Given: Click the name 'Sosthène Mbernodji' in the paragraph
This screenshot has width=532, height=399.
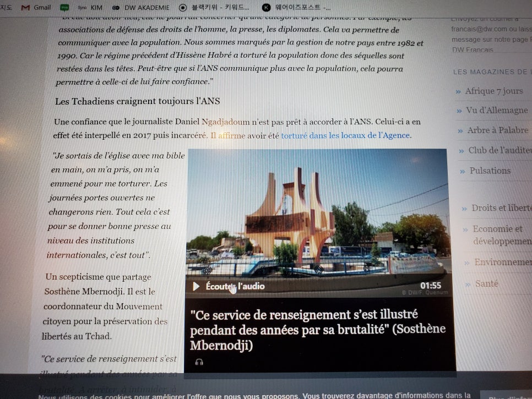Looking at the screenshot, I should [x=84, y=292].
